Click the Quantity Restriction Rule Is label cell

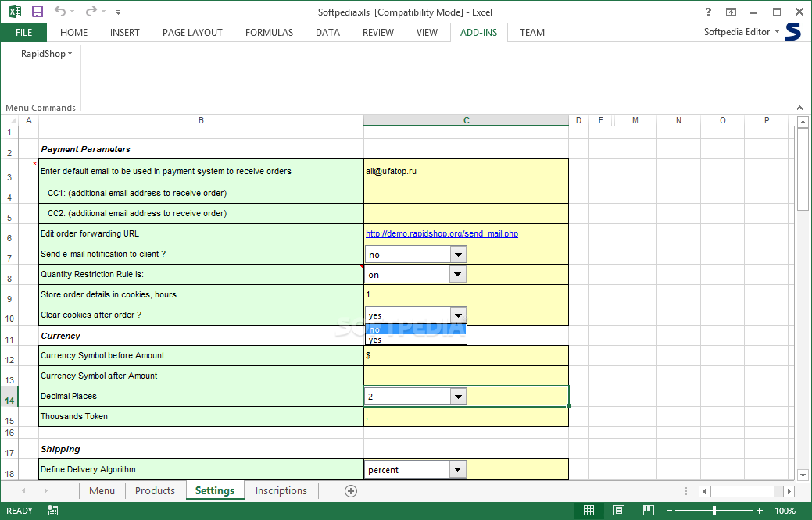[x=201, y=274]
